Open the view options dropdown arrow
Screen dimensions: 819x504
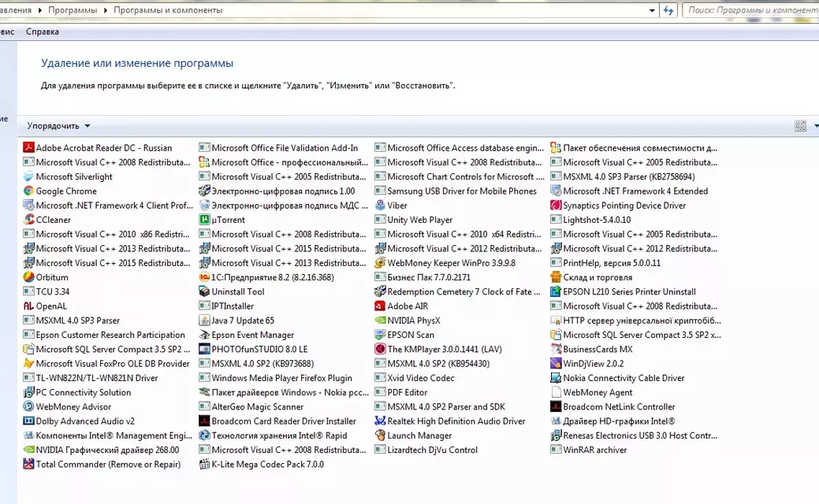click(x=816, y=126)
